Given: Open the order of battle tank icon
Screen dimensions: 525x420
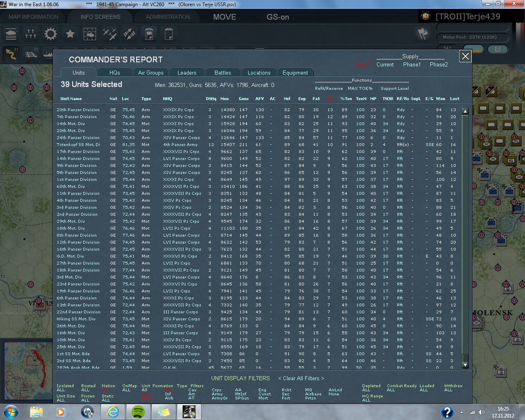Looking at the screenshot, I should 11,34.
